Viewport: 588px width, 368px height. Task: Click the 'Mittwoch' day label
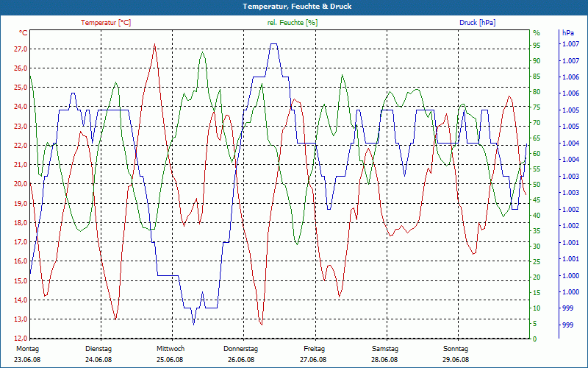(x=171, y=349)
